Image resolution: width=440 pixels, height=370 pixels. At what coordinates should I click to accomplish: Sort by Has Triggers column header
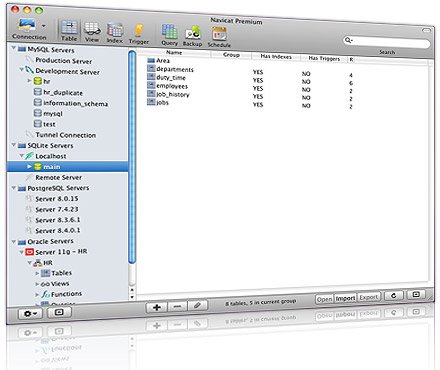[324, 58]
